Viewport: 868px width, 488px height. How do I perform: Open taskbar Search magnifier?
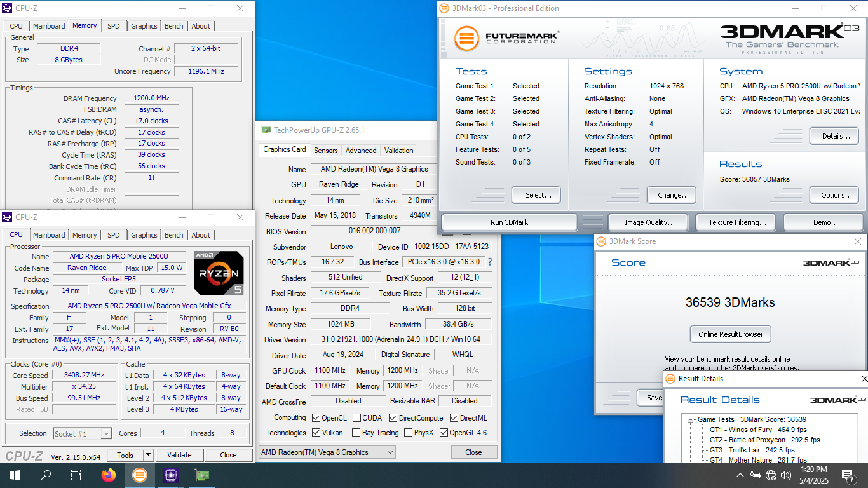pos(46,475)
